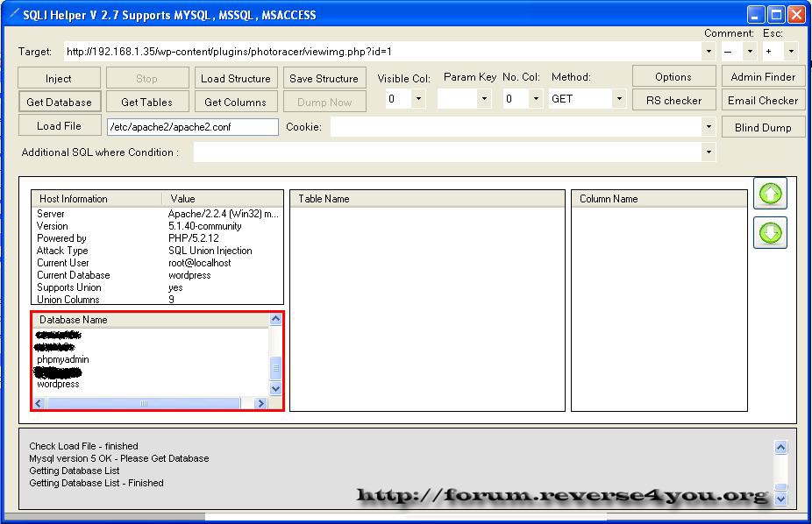
Task: Select wordpress in database list
Action: pos(58,384)
